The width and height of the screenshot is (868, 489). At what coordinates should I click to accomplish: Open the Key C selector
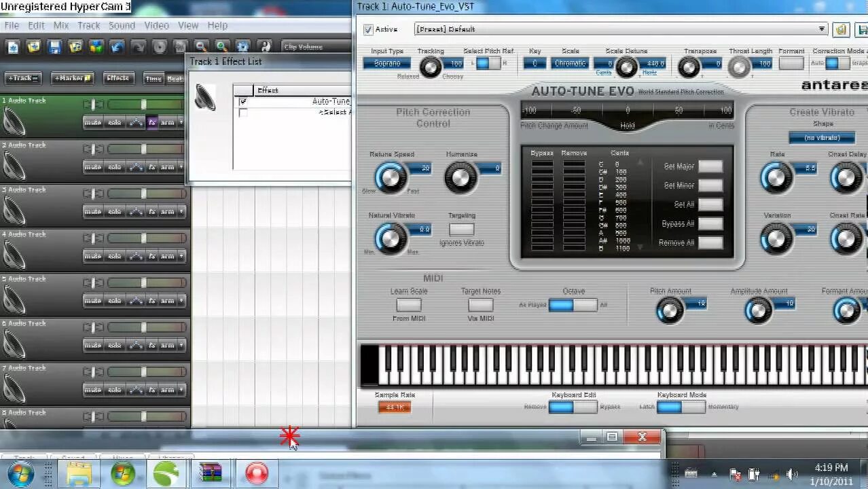click(x=535, y=63)
